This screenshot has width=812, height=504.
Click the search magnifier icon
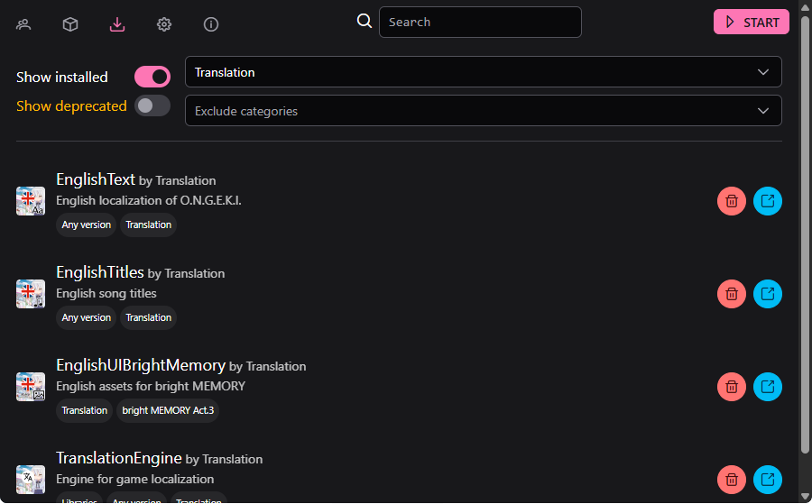364,21
